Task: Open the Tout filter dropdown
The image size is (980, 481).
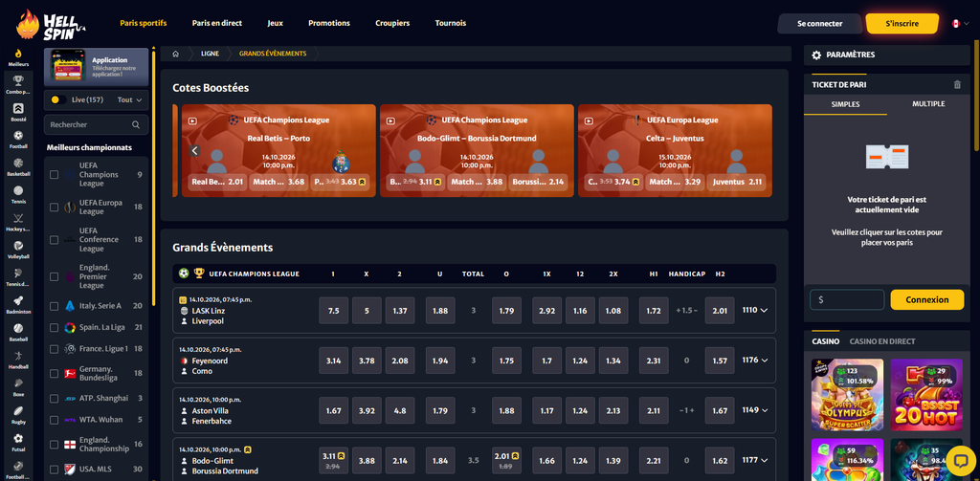Action: [129, 100]
